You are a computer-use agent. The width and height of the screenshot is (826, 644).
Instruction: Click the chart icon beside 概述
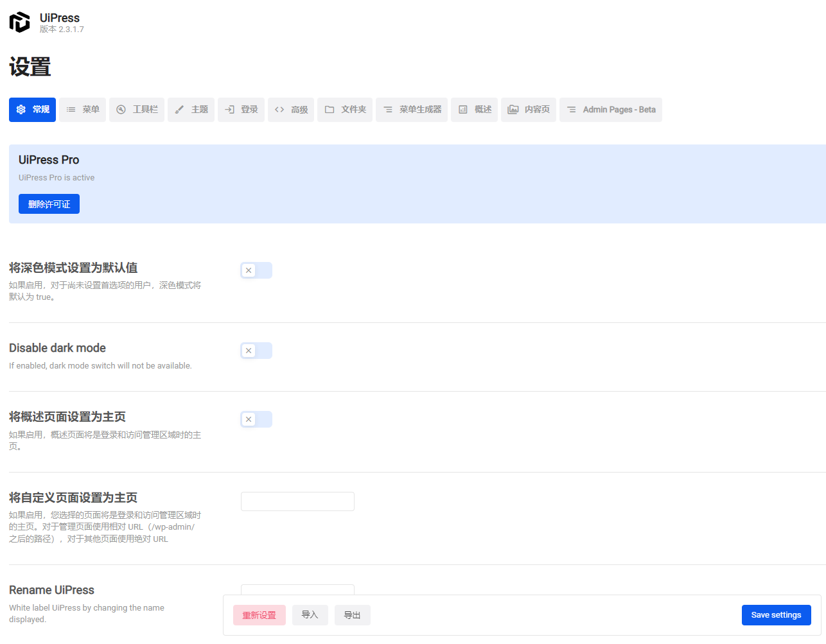point(463,110)
